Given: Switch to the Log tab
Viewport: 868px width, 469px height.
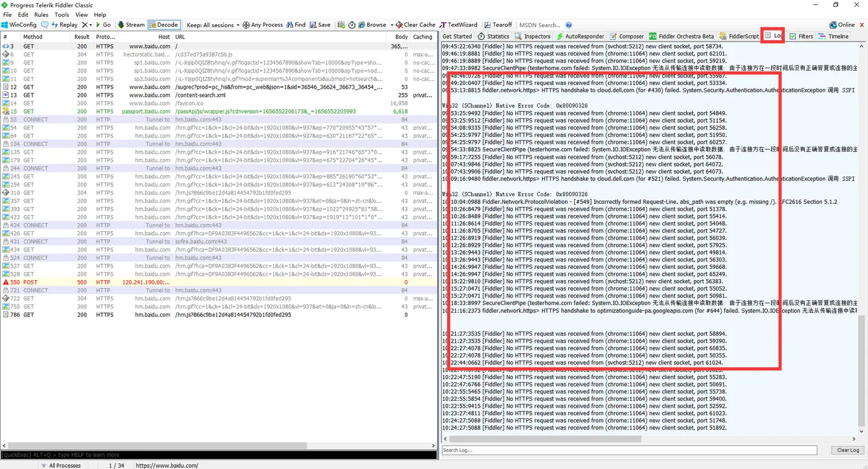Looking at the screenshot, I should (773, 36).
